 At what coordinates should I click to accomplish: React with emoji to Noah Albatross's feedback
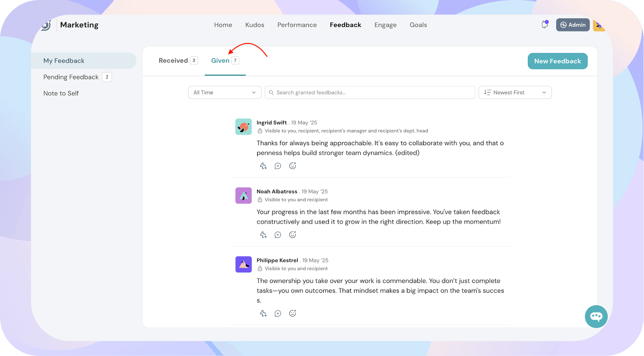point(293,235)
